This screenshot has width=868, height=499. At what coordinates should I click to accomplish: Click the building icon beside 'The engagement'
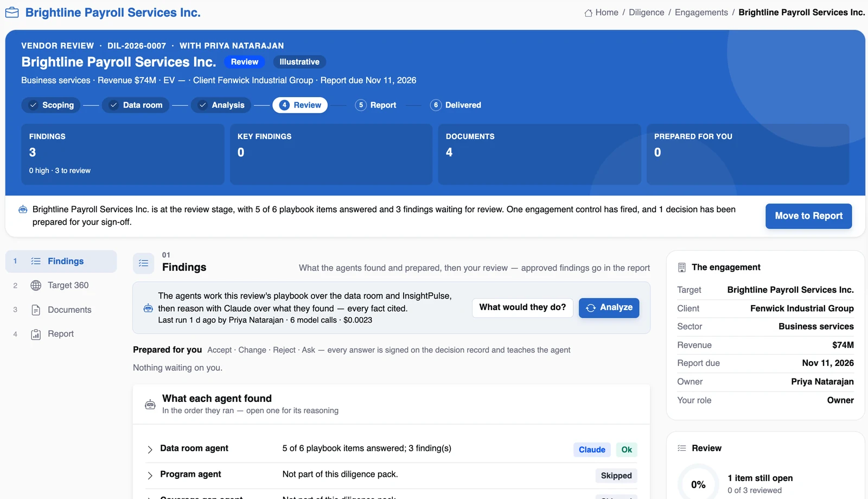pyautogui.click(x=682, y=268)
